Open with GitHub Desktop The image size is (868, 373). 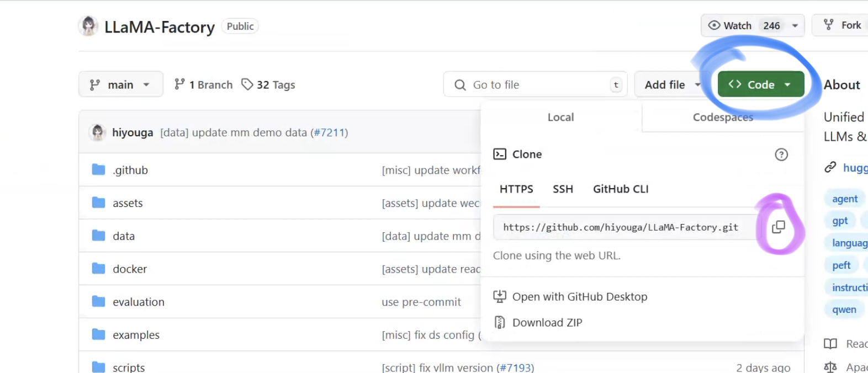click(x=580, y=297)
